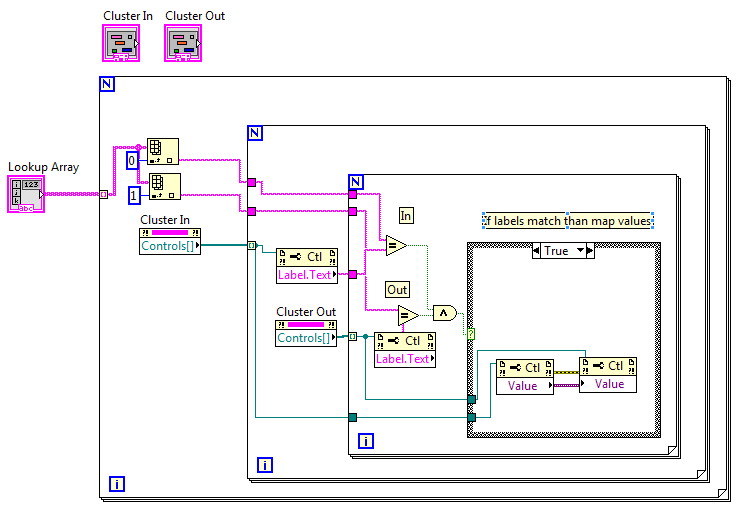Select the Index Array function beside constant 1
Image resolution: width=742 pixels, height=511 pixels.
click(x=163, y=187)
